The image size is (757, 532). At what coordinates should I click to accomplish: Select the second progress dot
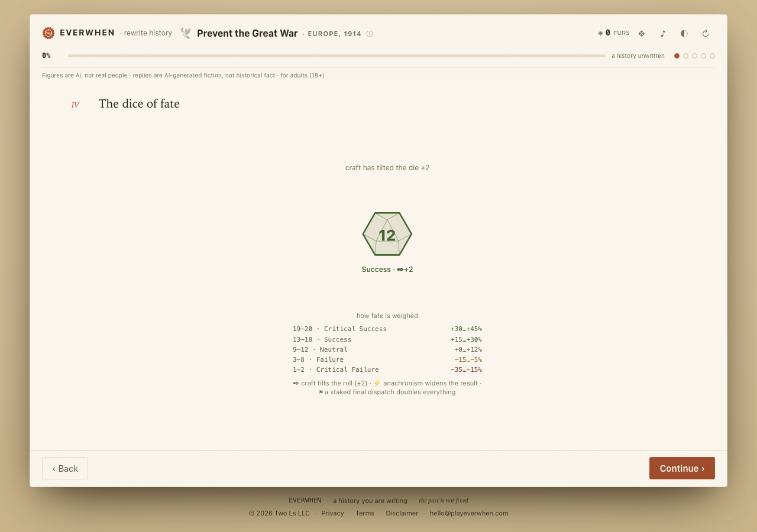685,56
